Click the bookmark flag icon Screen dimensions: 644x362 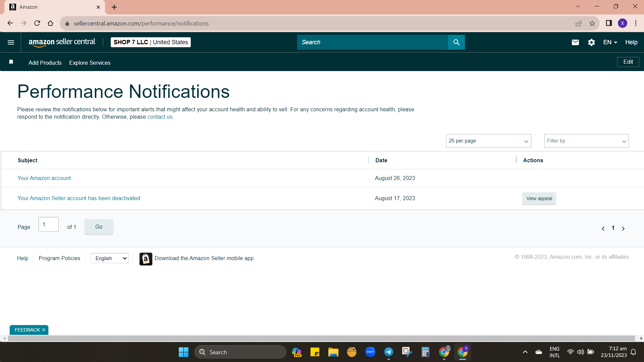[x=11, y=62]
